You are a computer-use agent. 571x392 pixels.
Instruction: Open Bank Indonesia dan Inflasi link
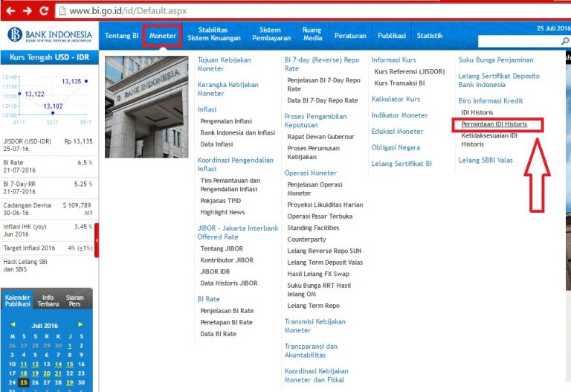click(237, 132)
